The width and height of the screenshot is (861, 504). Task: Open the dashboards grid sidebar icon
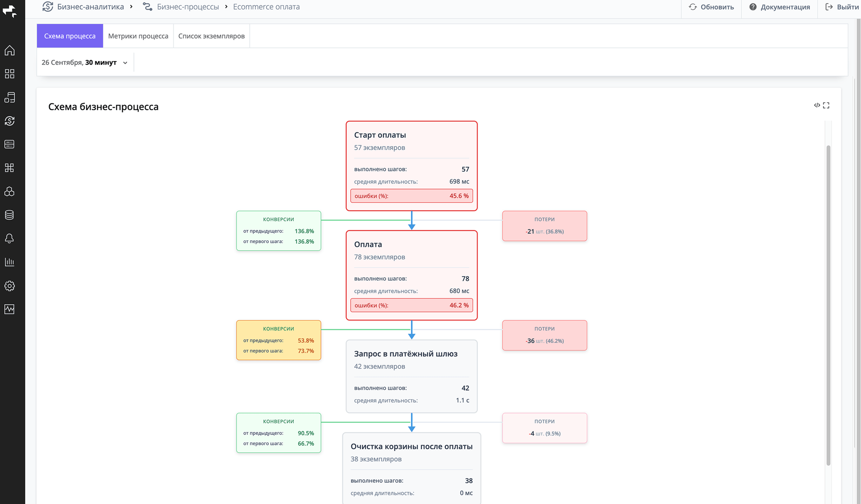[x=10, y=74]
